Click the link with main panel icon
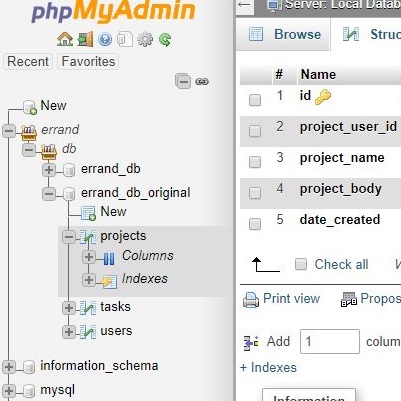 coord(202,81)
